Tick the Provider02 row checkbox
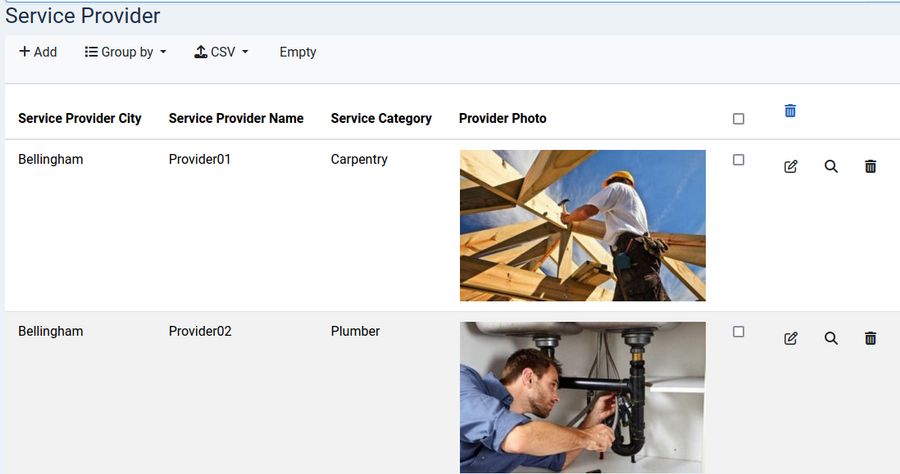The image size is (900, 474). [739, 332]
